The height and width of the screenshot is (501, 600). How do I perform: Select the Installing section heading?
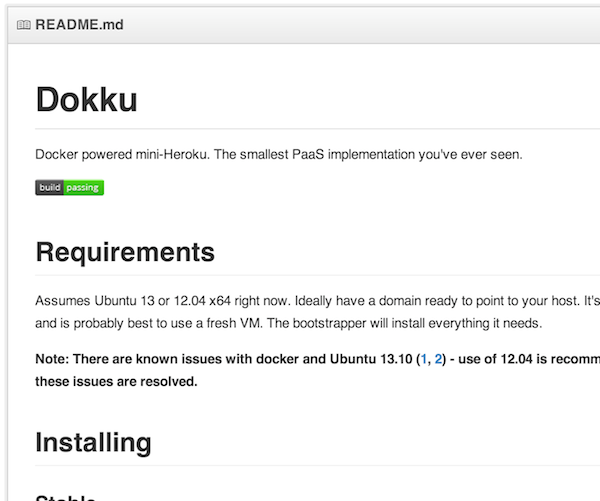(x=93, y=442)
